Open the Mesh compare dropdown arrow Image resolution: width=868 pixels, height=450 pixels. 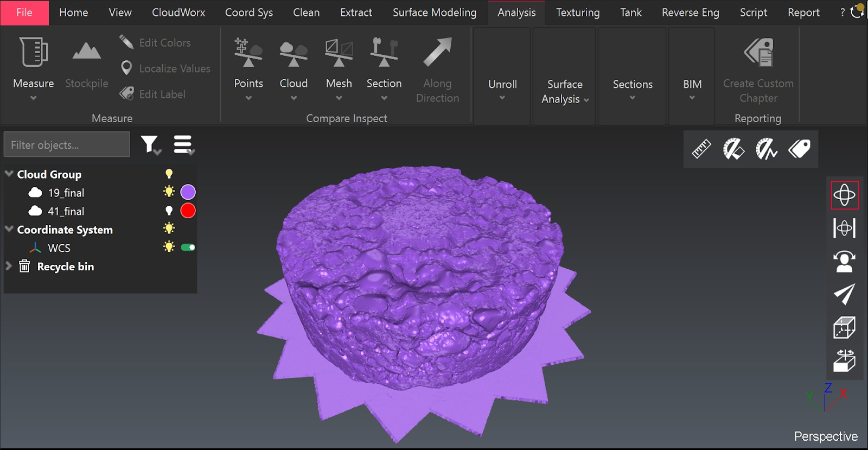[x=339, y=98]
